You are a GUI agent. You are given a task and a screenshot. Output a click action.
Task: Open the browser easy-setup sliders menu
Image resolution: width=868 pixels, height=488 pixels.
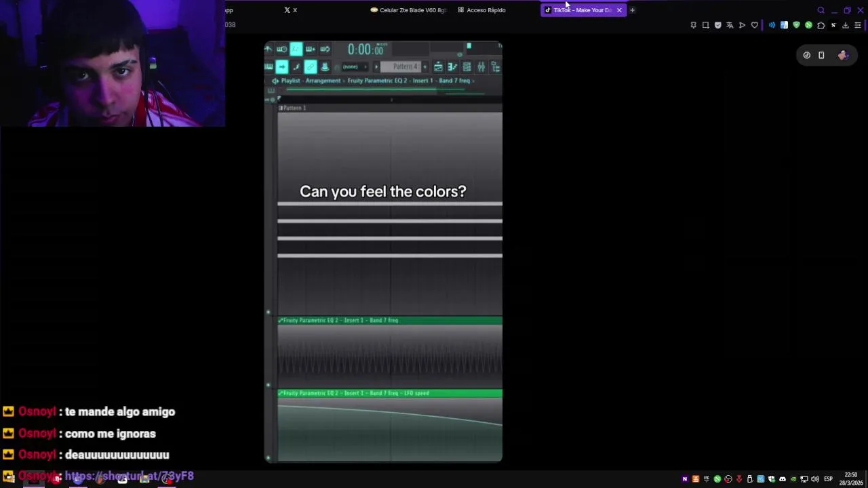[857, 25]
